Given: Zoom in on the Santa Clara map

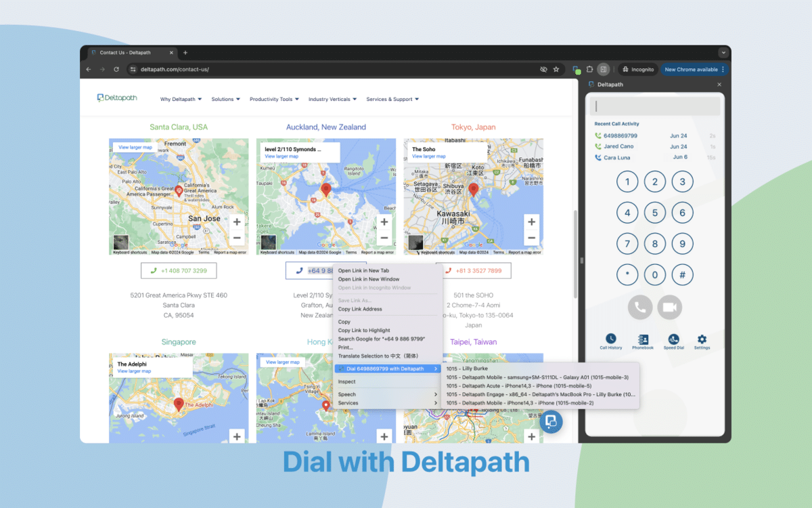Looking at the screenshot, I should (x=237, y=222).
